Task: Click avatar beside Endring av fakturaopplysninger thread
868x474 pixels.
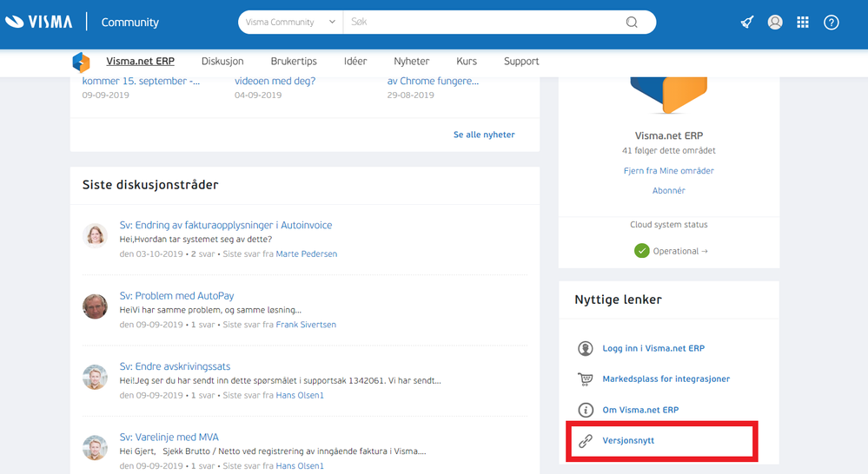Action: click(95, 235)
